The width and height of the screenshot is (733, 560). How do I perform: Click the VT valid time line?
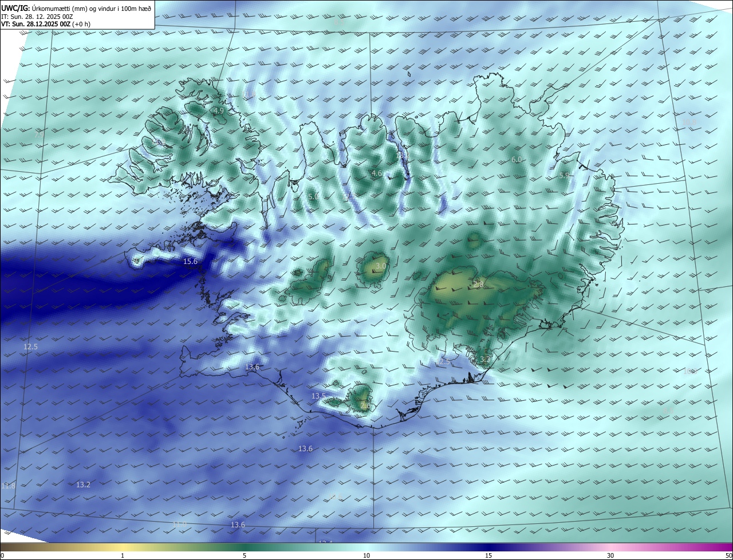pyautogui.click(x=45, y=24)
